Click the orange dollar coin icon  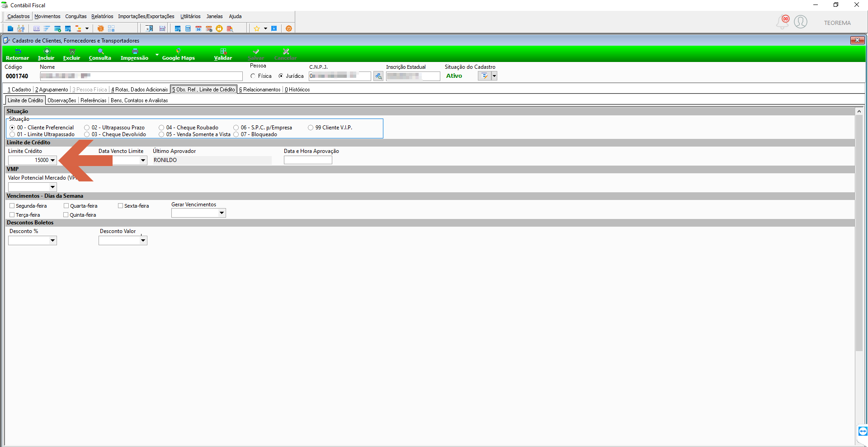[x=100, y=29]
